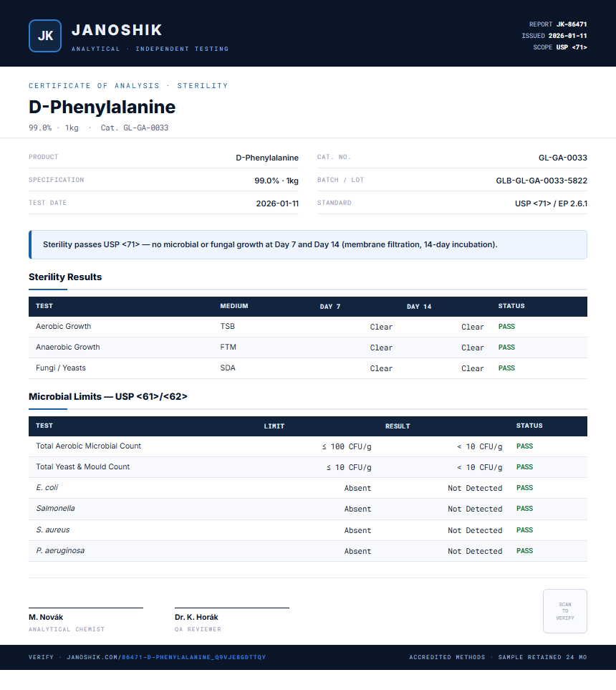Click PASS status for P. aeruginosa

click(524, 550)
